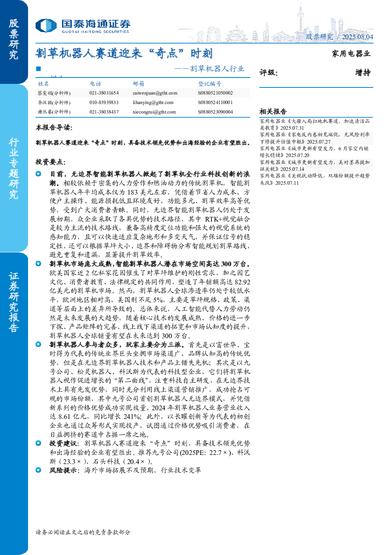Click the industry label "家用电器业"

coord(351,53)
